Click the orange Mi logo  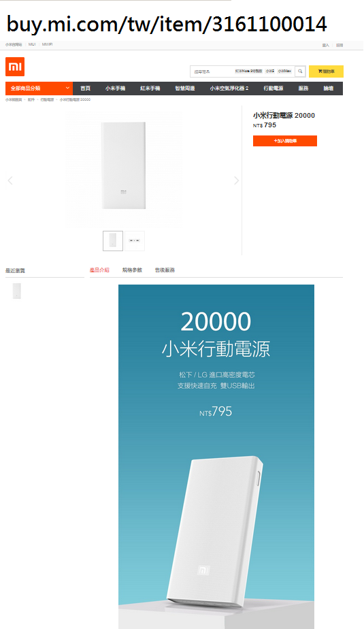tap(15, 67)
